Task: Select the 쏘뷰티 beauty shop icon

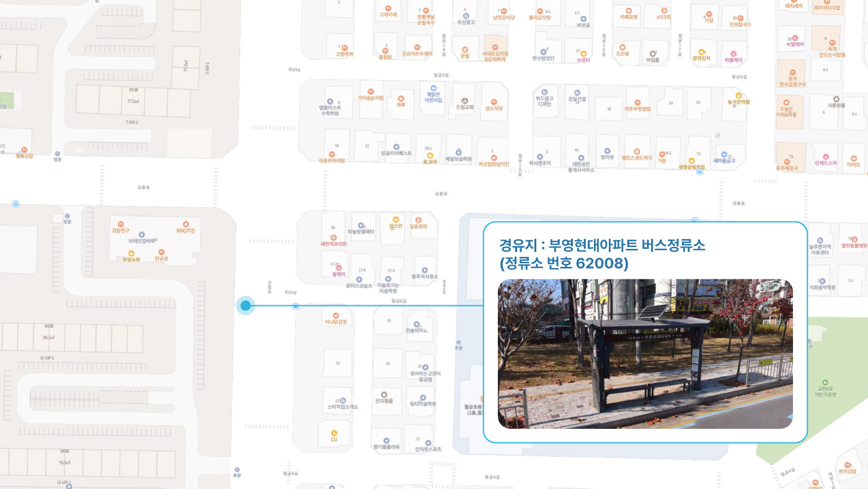Action: pyautogui.click(x=583, y=53)
